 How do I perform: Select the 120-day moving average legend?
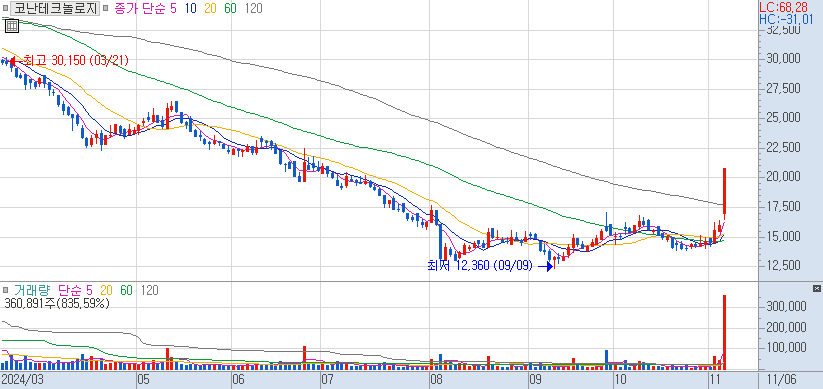click(x=254, y=8)
